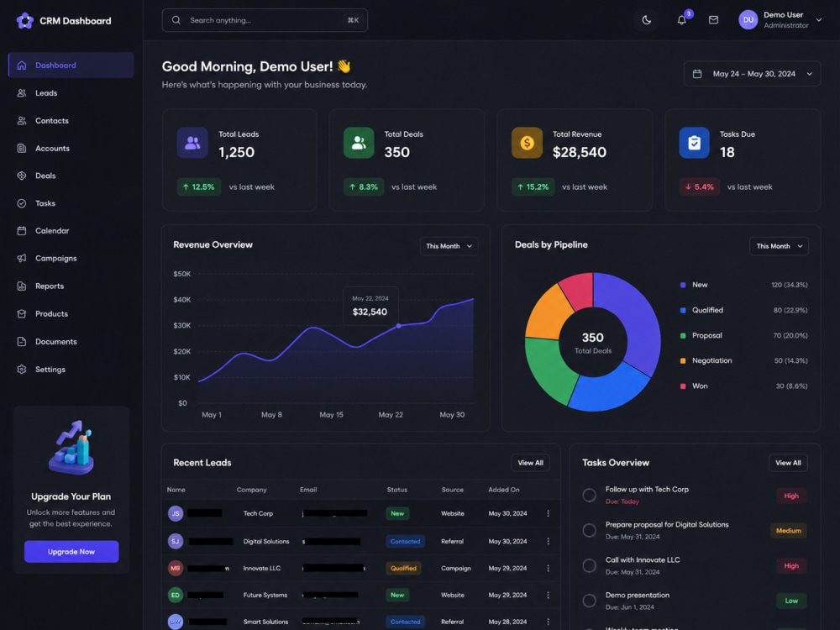
Task: Go to Tasks in the sidebar
Action: click(x=71, y=203)
